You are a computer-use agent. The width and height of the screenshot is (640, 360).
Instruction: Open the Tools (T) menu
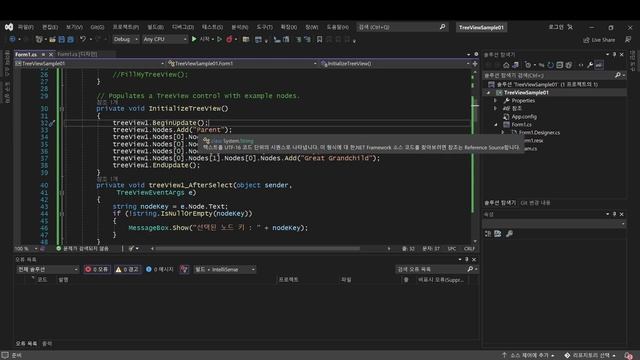264,27
